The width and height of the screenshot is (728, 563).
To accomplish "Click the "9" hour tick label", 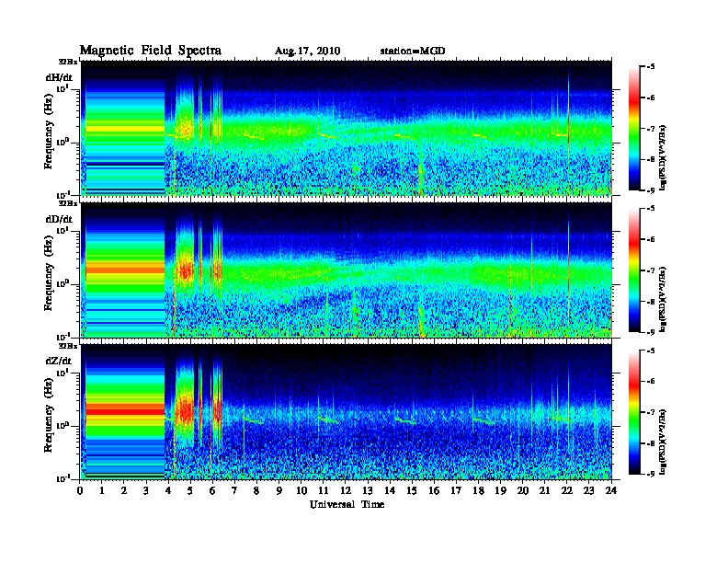I will (x=279, y=491).
